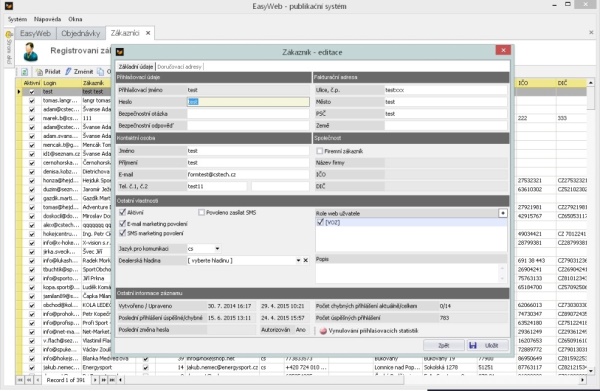Select the Doručovací adresy dialog tab

[179, 67]
